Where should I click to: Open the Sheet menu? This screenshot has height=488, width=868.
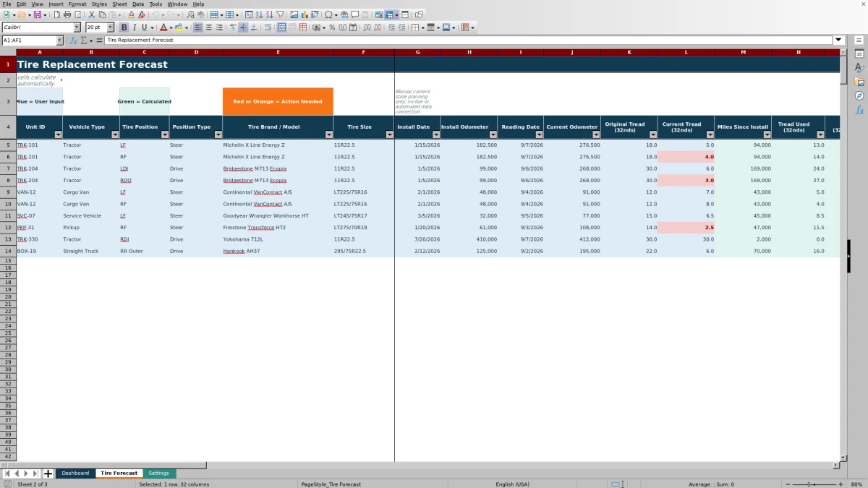point(119,4)
